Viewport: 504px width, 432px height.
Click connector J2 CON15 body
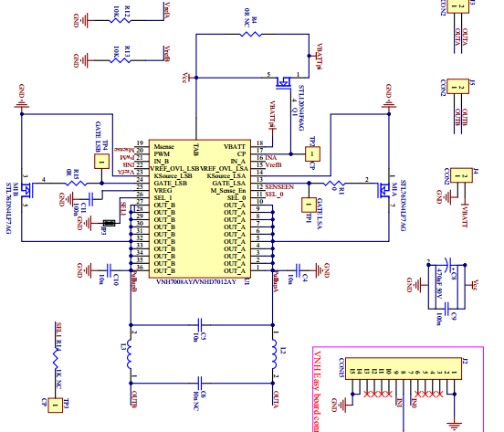pos(404,369)
